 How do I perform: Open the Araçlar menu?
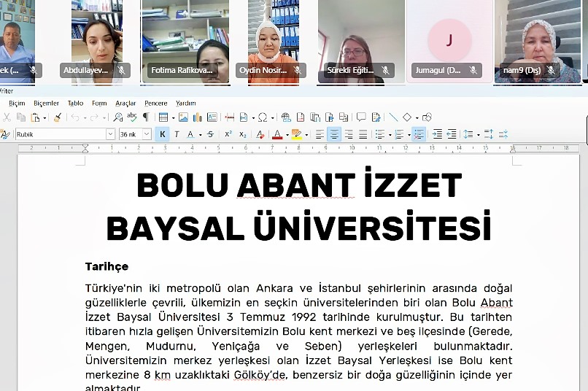(x=125, y=103)
